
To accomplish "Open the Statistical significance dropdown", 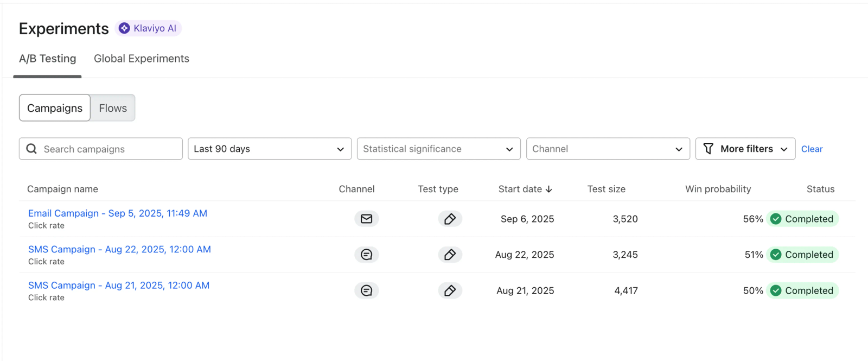I will [439, 149].
